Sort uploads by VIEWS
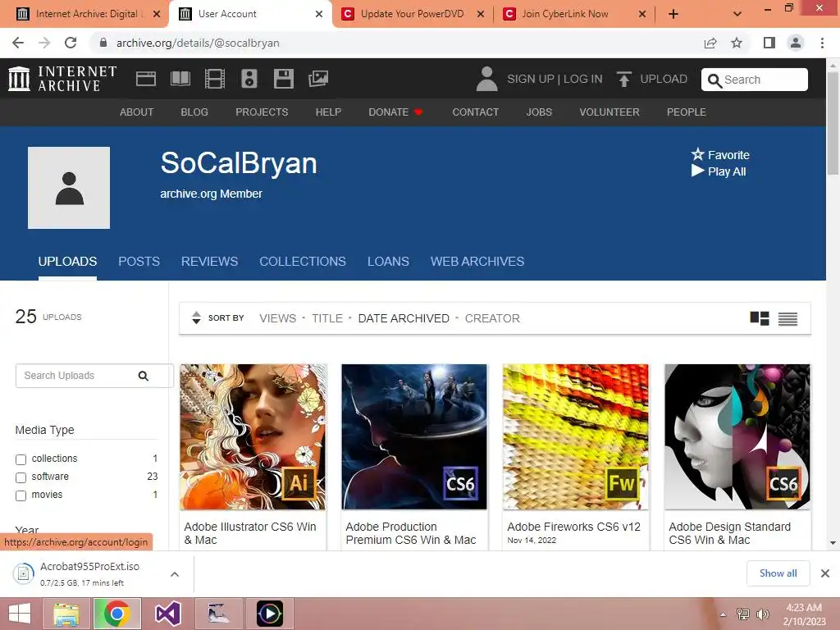The width and height of the screenshot is (840, 630). click(277, 318)
